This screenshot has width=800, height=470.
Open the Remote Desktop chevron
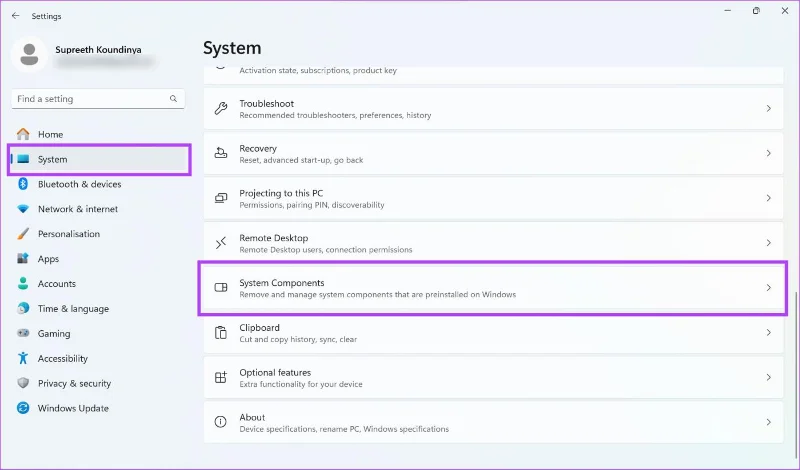pos(768,243)
